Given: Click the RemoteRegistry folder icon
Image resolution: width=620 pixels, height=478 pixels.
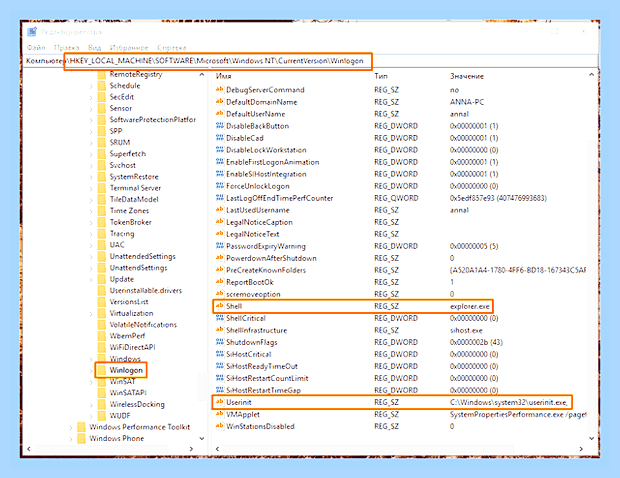Looking at the screenshot, I should [102, 74].
